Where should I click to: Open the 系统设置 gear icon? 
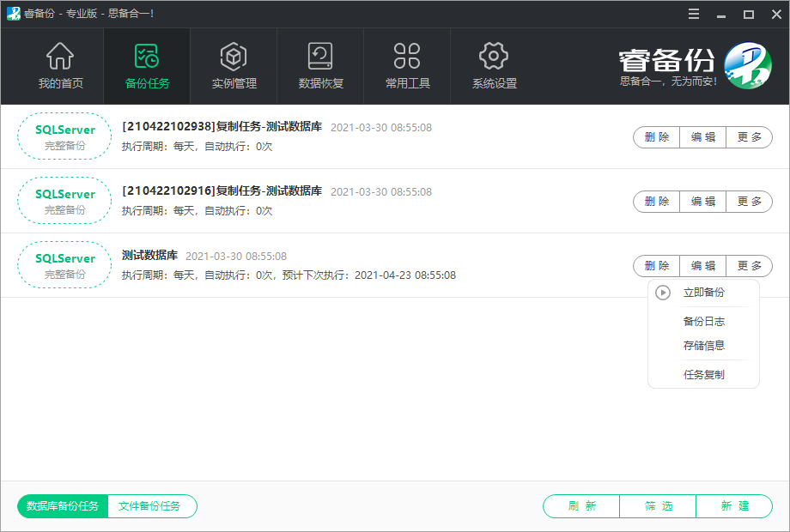pos(494,56)
